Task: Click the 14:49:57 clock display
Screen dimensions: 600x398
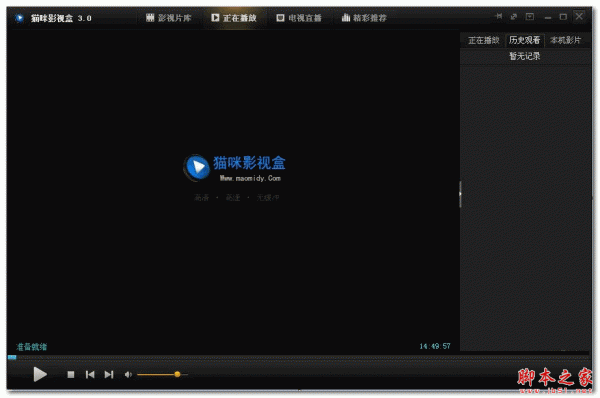Action: (435, 346)
